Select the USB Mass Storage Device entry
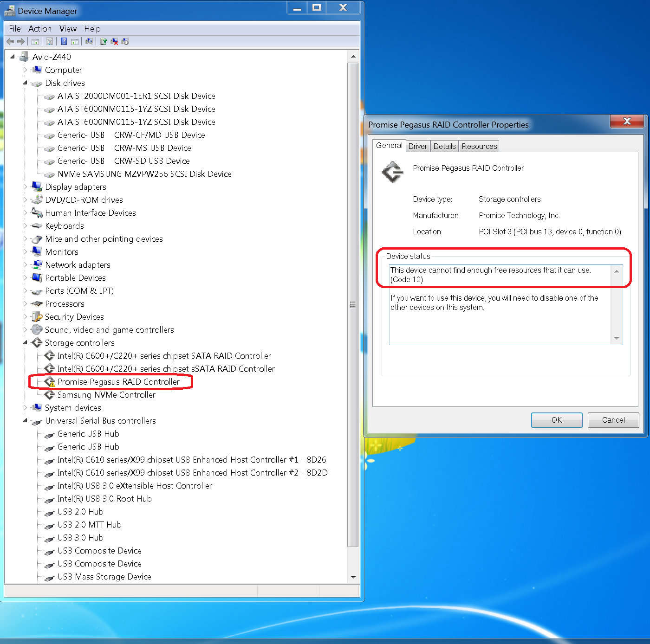 pos(104,577)
